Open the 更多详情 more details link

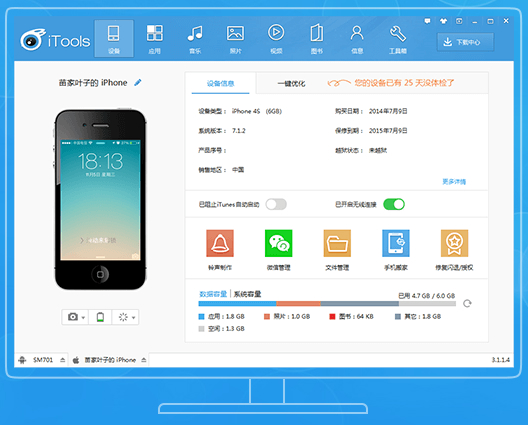(454, 182)
